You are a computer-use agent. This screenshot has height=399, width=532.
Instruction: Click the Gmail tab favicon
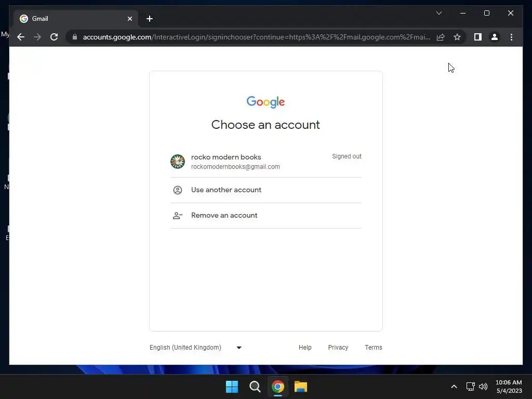[24, 19]
